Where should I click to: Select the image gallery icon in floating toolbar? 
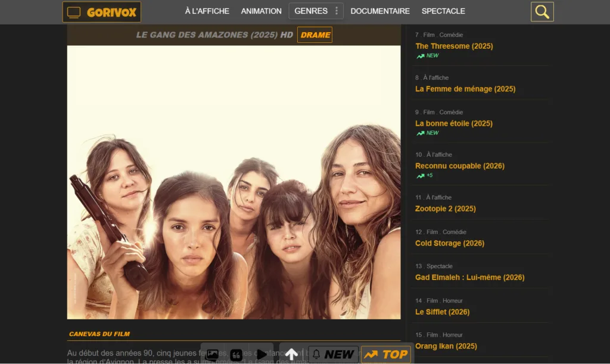pos(213,353)
